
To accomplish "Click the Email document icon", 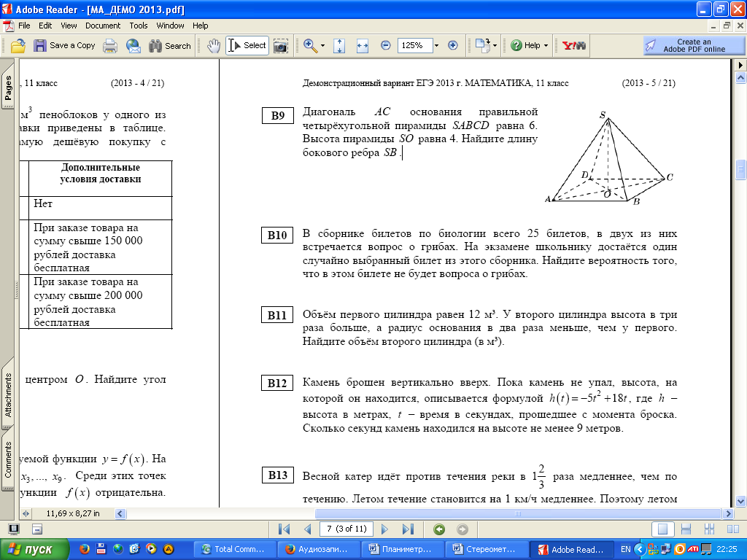I will (133, 46).
